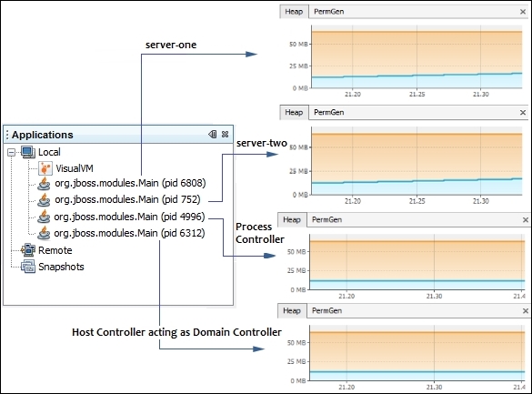
Task: Click the VisualVM application icon
Action: pyautogui.click(x=45, y=168)
